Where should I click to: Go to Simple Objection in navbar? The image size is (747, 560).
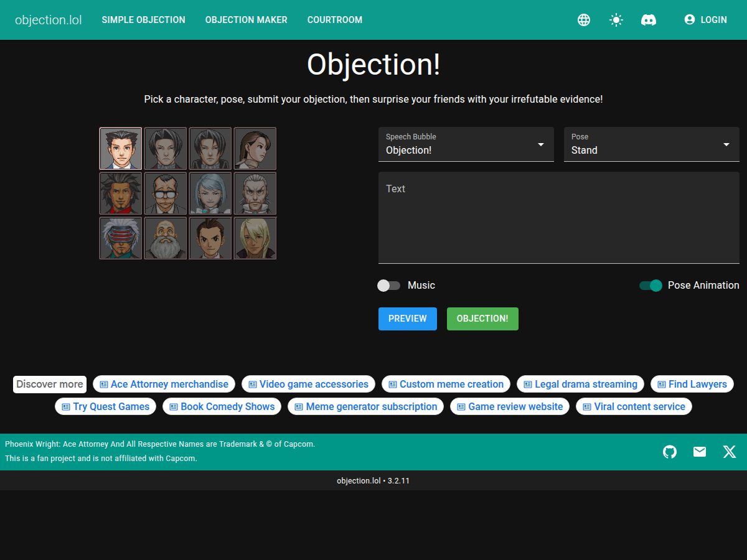click(x=144, y=20)
